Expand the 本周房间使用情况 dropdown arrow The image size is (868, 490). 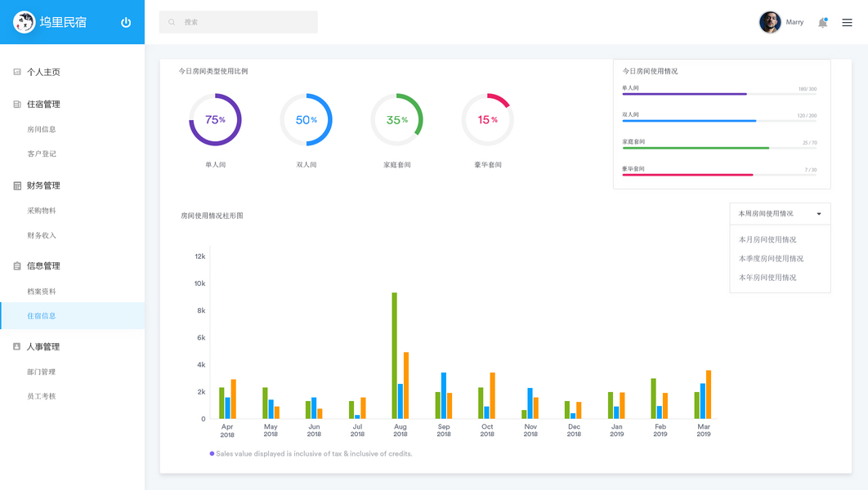tap(819, 213)
